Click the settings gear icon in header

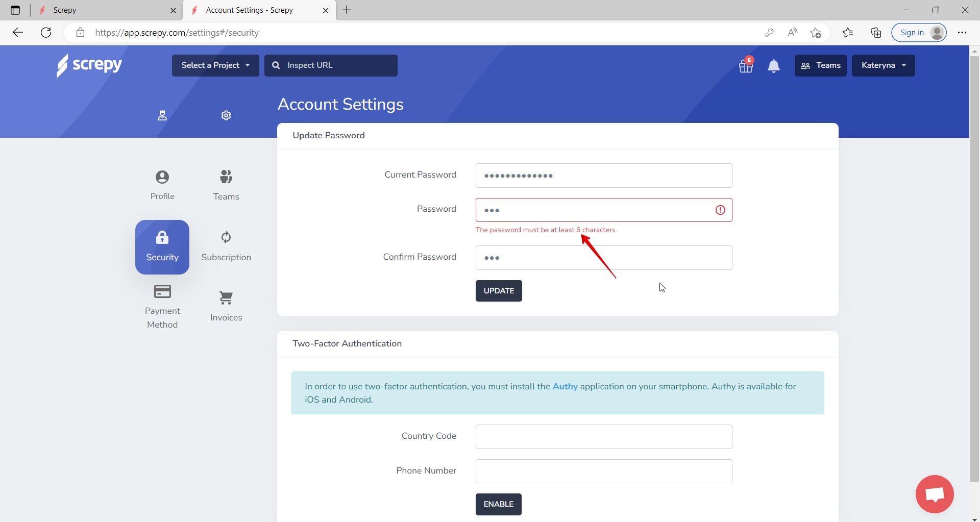[226, 115]
